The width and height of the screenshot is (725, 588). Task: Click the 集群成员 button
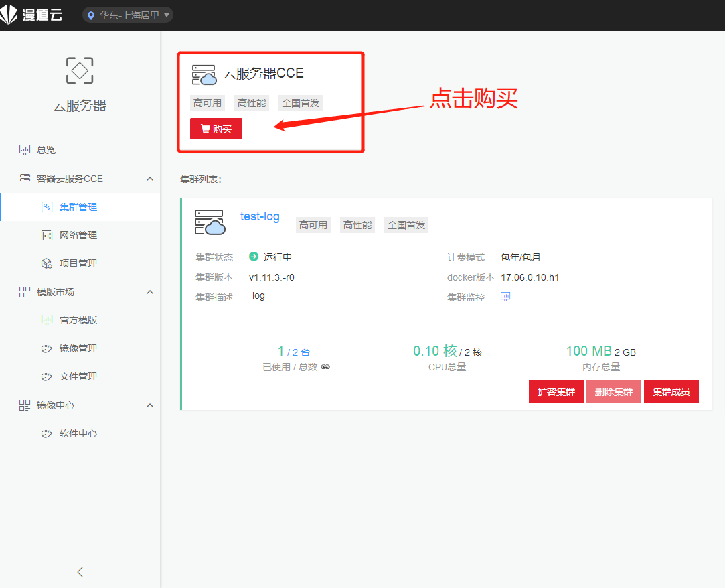tap(671, 392)
